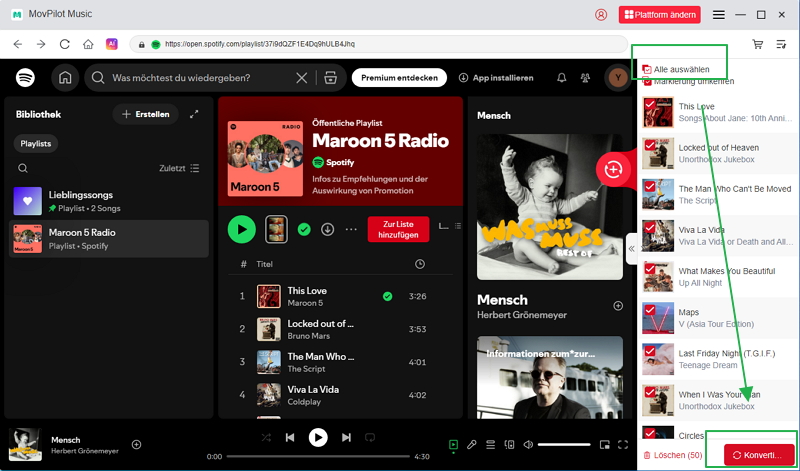
Task: Select the Playlists filter chip
Action: click(36, 144)
